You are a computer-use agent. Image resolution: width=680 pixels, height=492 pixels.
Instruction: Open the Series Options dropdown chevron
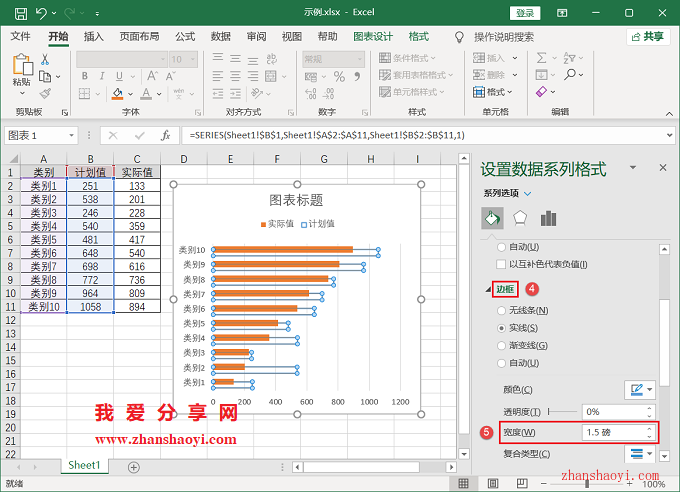(x=528, y=194)
